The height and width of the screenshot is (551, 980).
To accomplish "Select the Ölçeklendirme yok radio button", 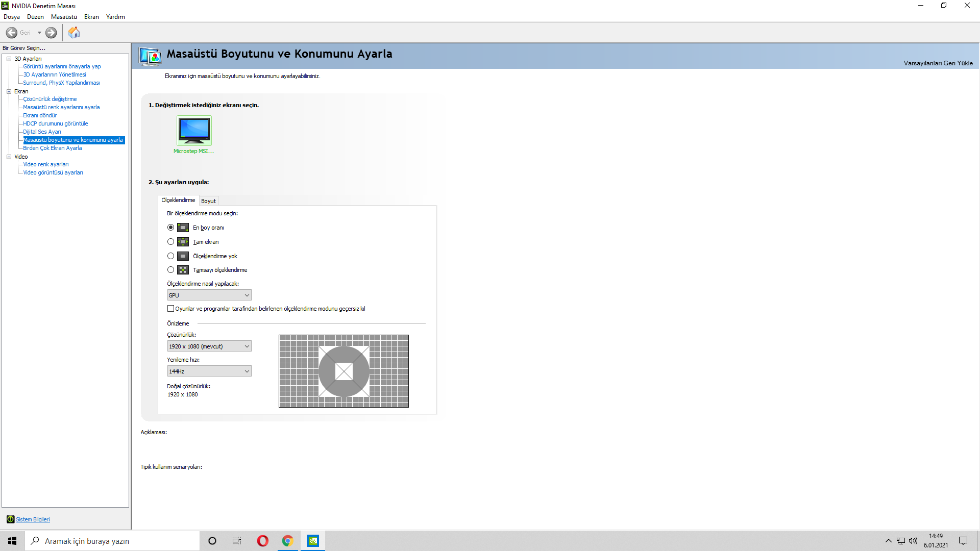I will 170,256.
